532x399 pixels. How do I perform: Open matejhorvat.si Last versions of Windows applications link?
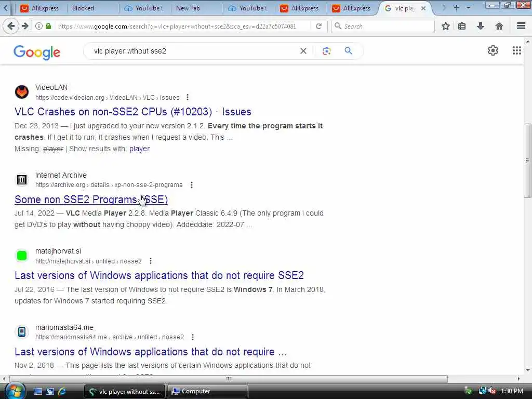(159, 275)
